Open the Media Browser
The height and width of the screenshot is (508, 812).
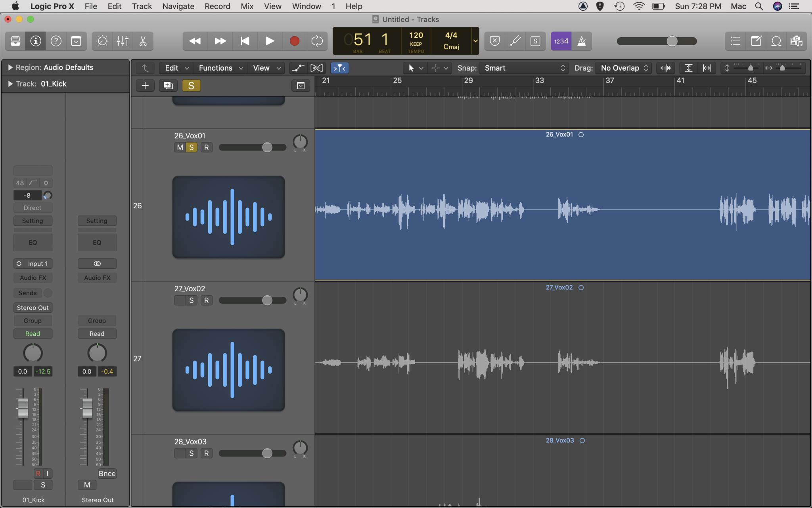point(797,41)
